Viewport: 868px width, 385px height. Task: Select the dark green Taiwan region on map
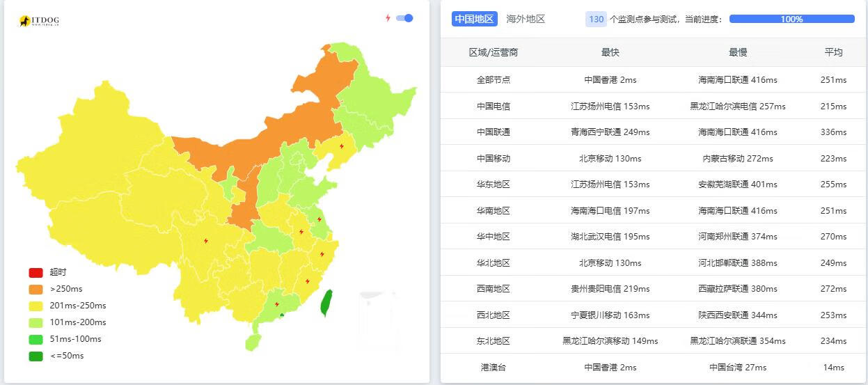tap(325, 303)
